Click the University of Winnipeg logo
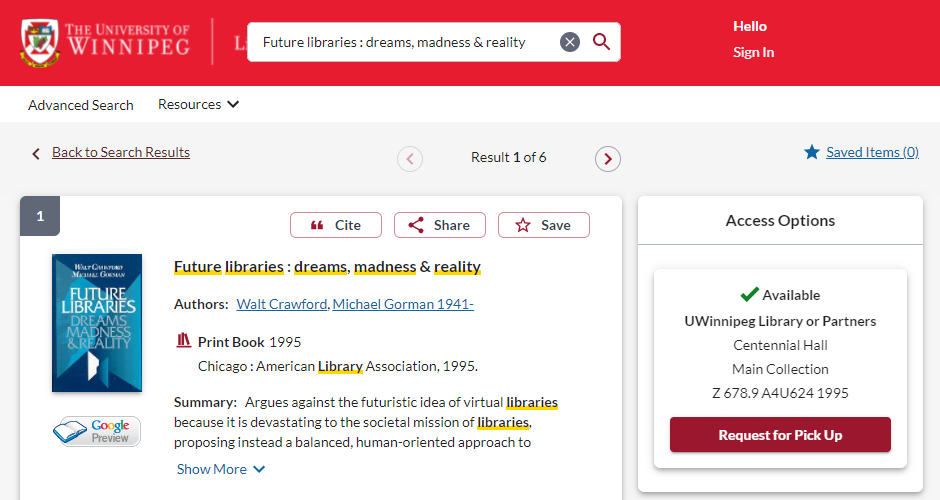 [x=106, y=41]
